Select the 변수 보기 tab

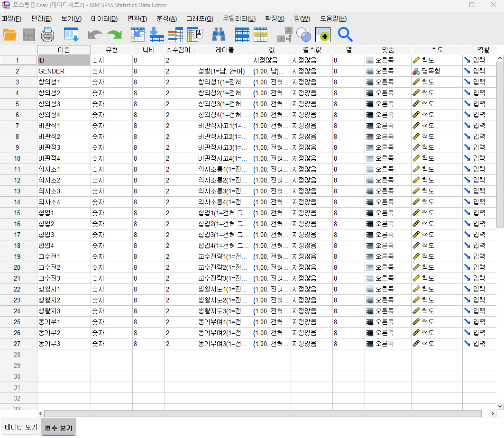(x=58, y=427)
